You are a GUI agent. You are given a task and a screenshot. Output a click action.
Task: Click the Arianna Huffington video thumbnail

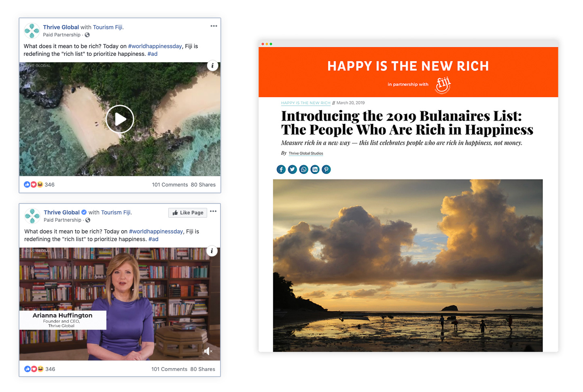click(x=120, y=304)
